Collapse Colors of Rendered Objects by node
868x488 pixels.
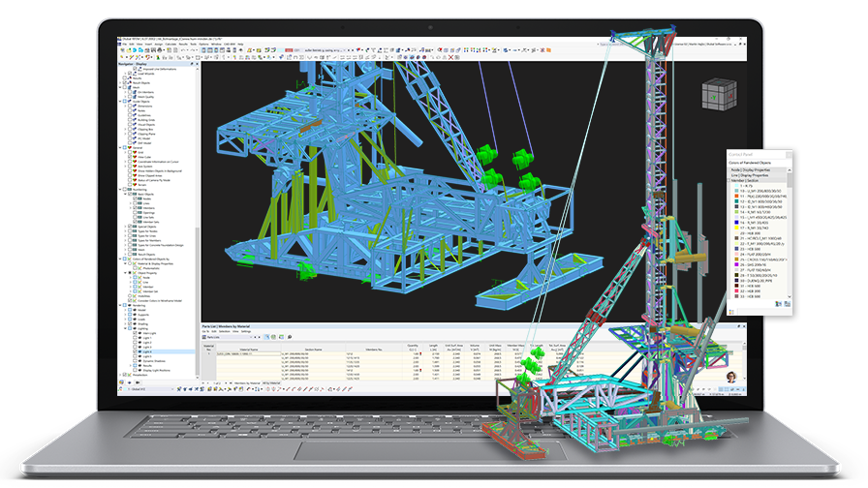[120, 259]
